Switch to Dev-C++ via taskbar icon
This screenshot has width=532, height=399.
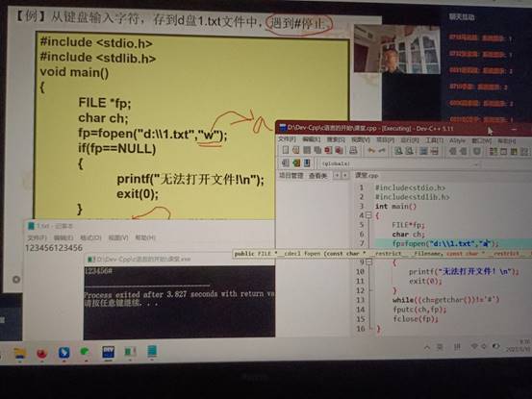[x=109, y=352]
